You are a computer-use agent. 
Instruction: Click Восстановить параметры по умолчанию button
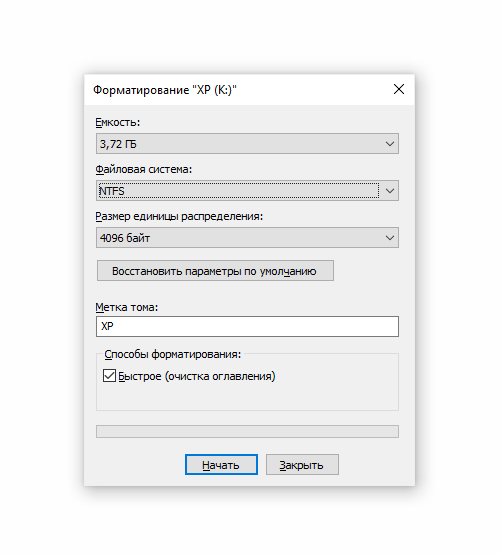pyautogui.click(x=215, y=271)
